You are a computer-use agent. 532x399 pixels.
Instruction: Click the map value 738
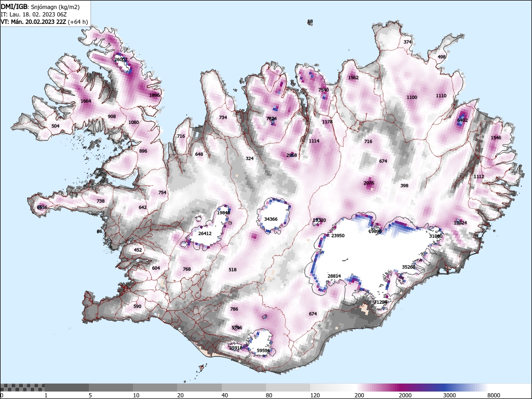(x=101, y=201)
